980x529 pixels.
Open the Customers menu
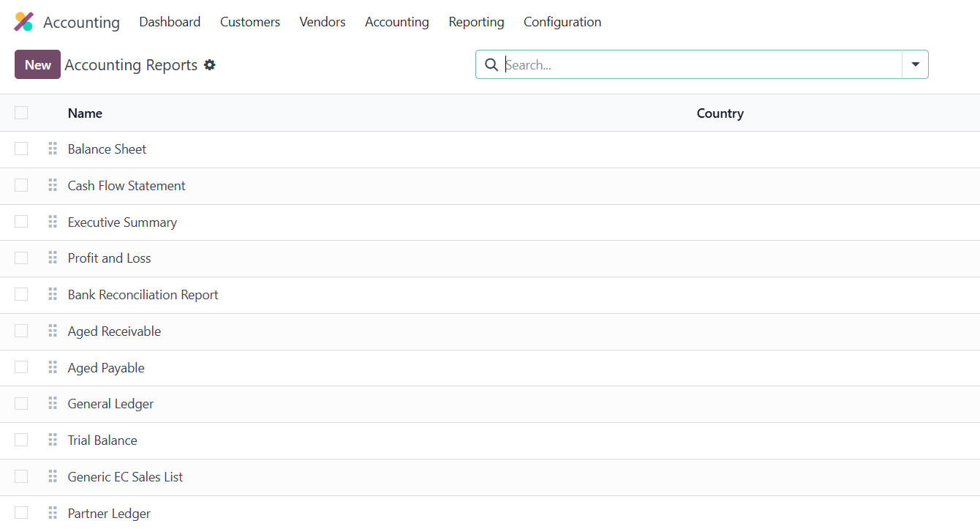click(x=250, y=22)
